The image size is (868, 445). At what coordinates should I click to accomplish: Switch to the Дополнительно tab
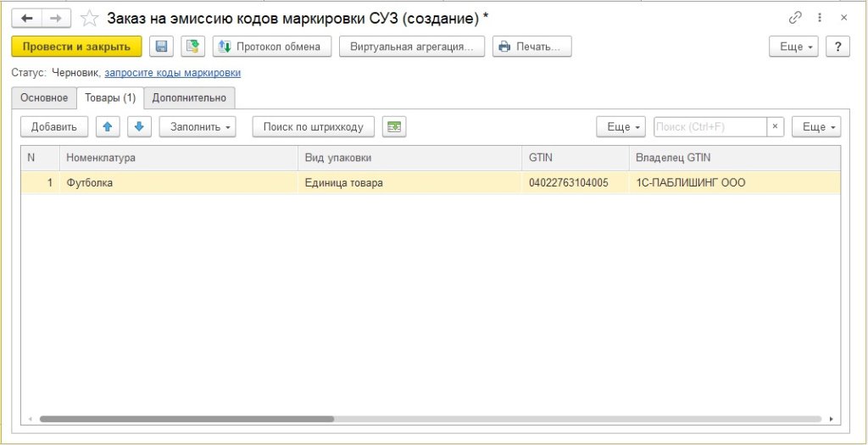[x=189, y=98]
